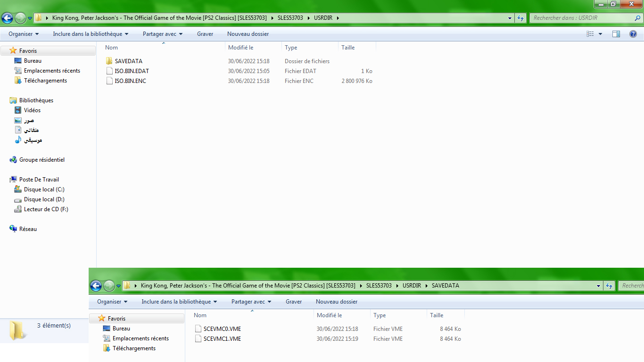The image size is (644, 362).
Task: Select the SCEVMC0.VME file
Action: (222, 329)
